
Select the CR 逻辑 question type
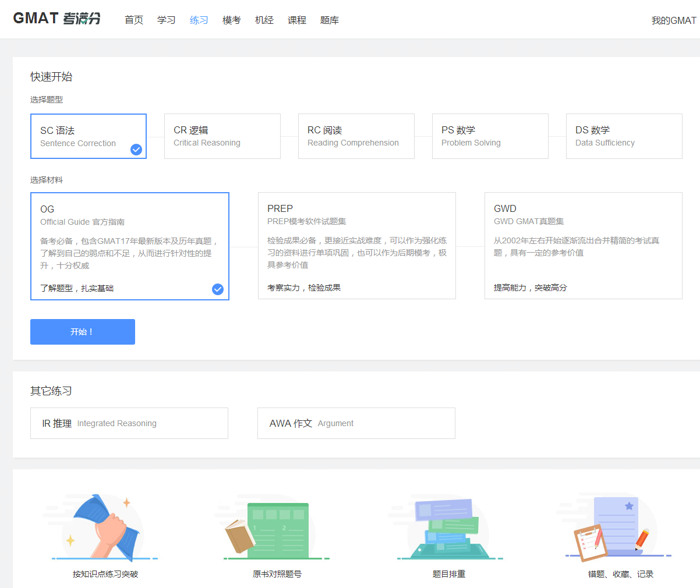(x=222, y=136)
